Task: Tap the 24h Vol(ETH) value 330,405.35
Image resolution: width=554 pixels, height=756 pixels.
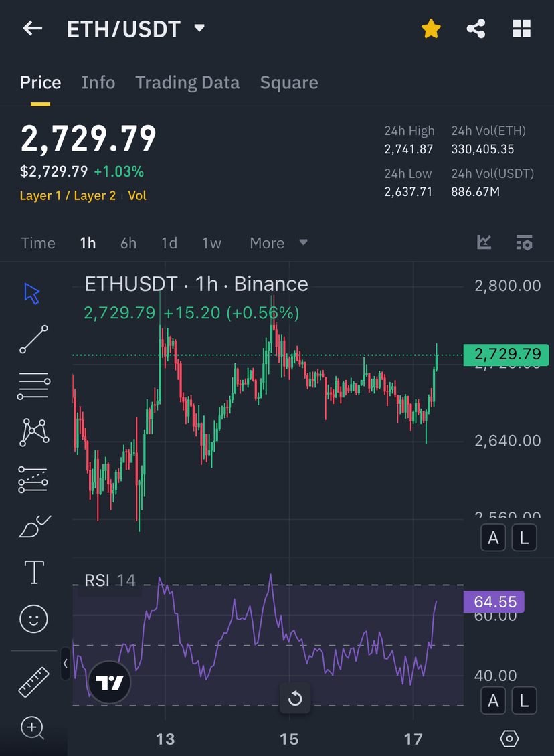Action: tap(482, 149)
